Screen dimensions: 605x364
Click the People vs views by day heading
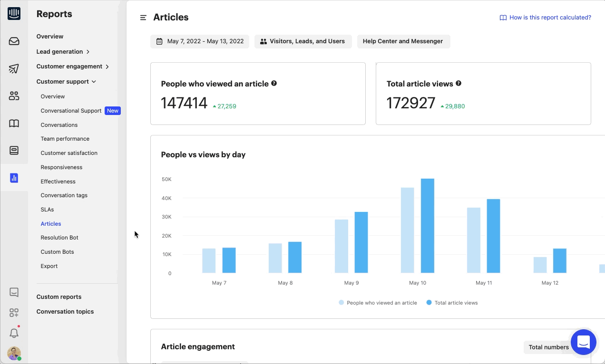coord(204,154)
